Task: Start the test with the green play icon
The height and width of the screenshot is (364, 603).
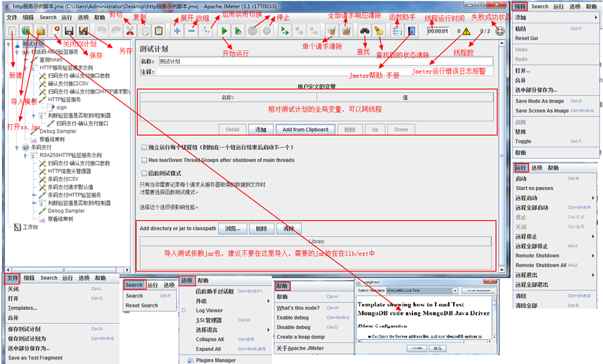Action: 224,31
